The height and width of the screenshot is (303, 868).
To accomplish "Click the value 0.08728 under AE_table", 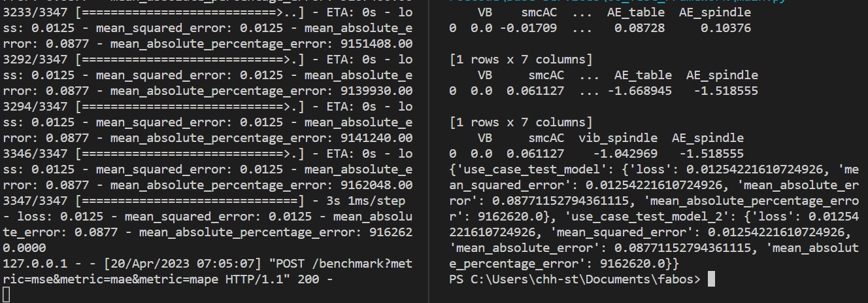I will pos(636,28).
